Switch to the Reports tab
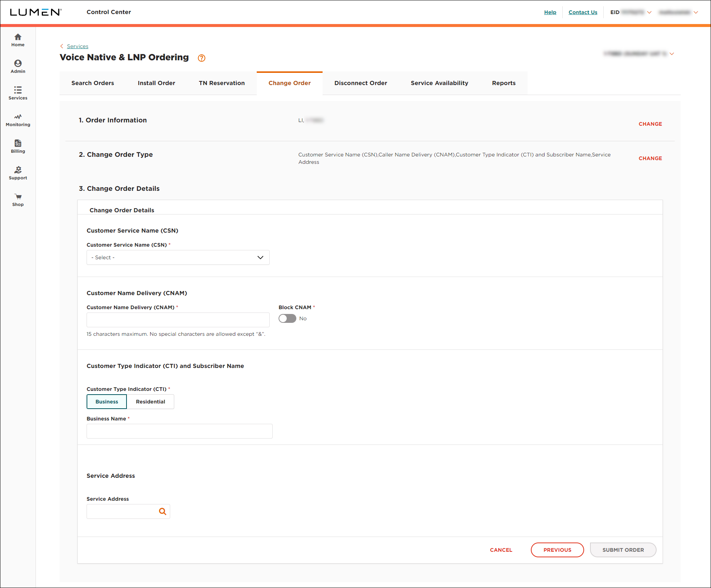711x588 pixels. click(504, 83)
